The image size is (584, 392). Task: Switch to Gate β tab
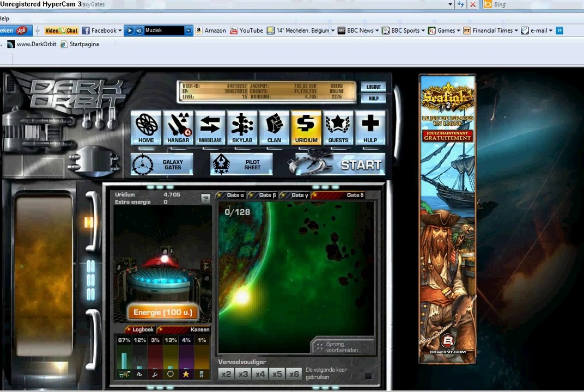pyautogui.click(x=263, y=195)
